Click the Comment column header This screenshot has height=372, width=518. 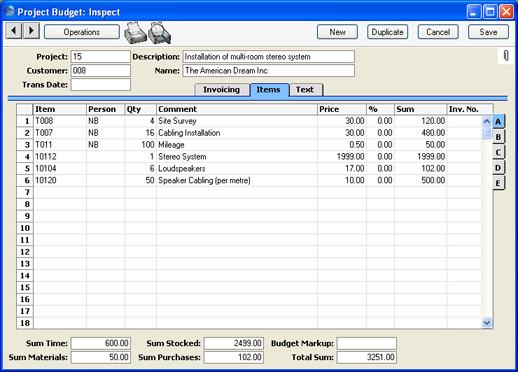click(237, 109)
